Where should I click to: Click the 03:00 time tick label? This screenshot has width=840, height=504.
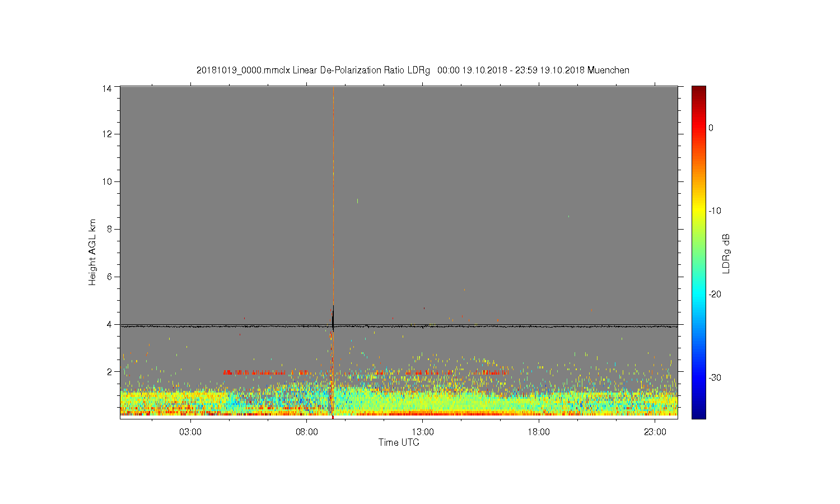coord(190,432)
